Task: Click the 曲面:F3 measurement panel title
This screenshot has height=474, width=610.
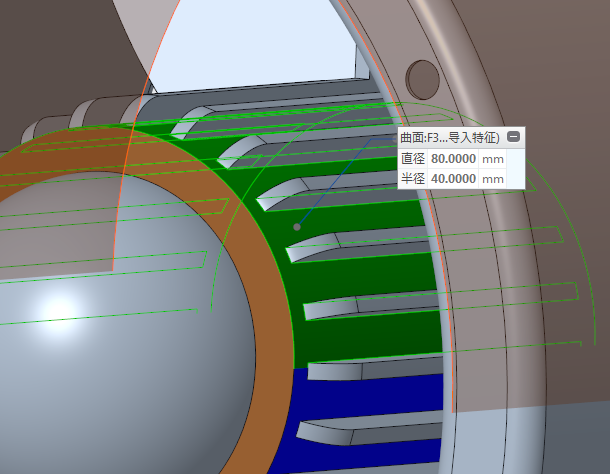Action: point(451,138)
